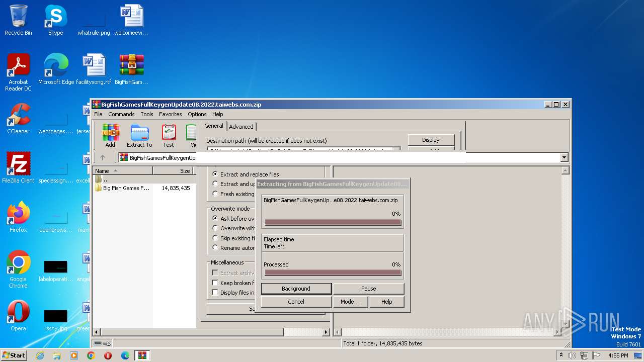Open the Favorites menu
This screenshot has height=362, width=644.
171,114
